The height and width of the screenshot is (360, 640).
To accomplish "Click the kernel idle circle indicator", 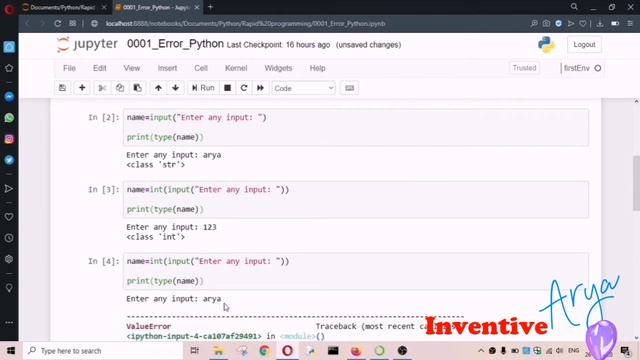I will 598,68.
